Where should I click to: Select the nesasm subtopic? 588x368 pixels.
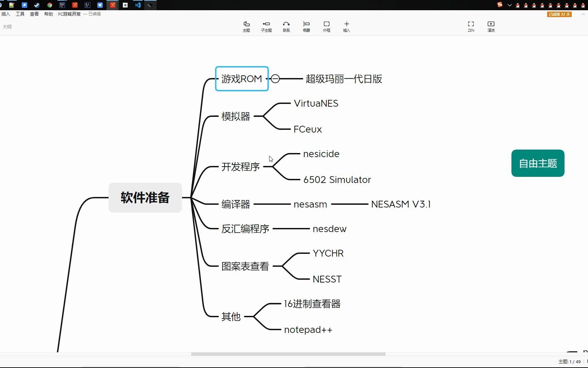click(x=310, y=204)
